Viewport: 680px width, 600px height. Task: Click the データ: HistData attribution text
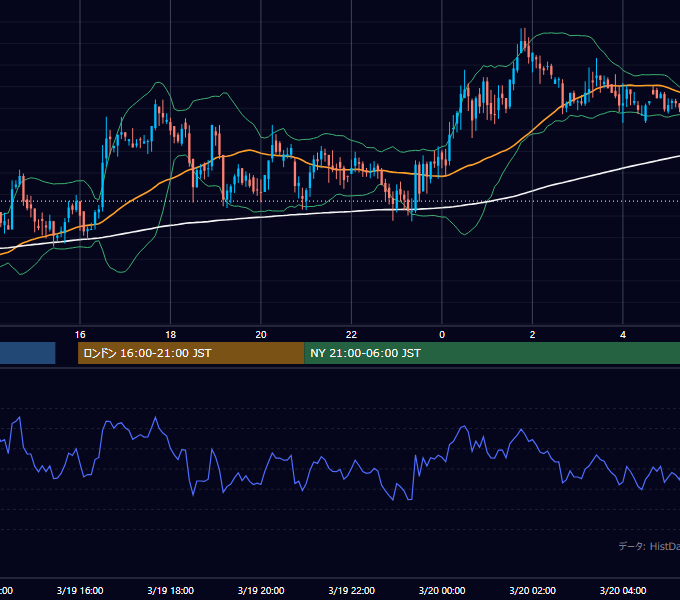(x=649, y=546)
